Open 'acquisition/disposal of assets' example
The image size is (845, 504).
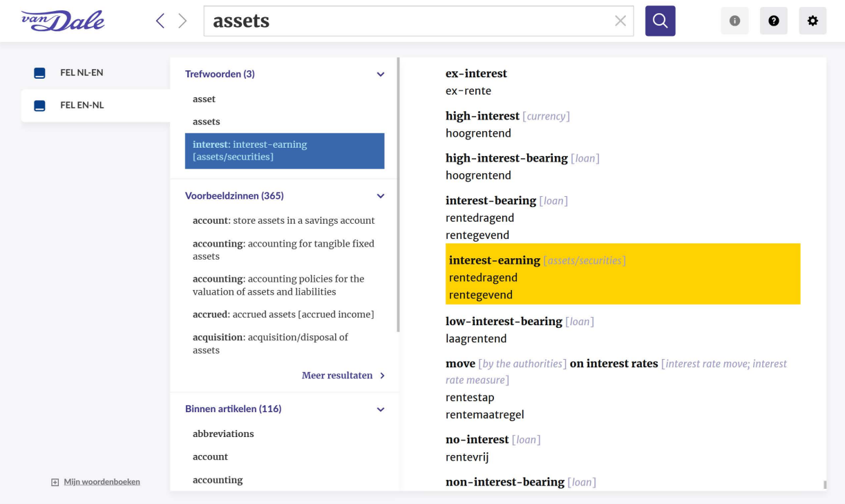tap(270, 344)
